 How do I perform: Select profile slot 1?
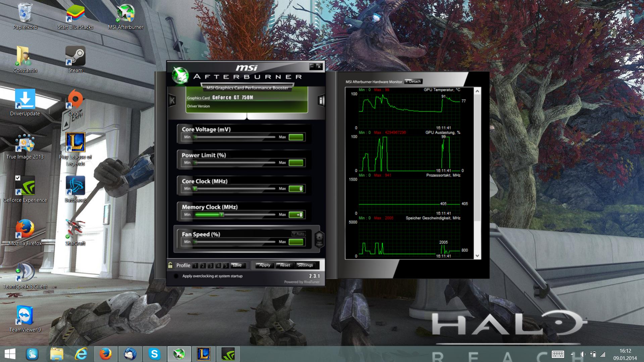coord(196,265)
